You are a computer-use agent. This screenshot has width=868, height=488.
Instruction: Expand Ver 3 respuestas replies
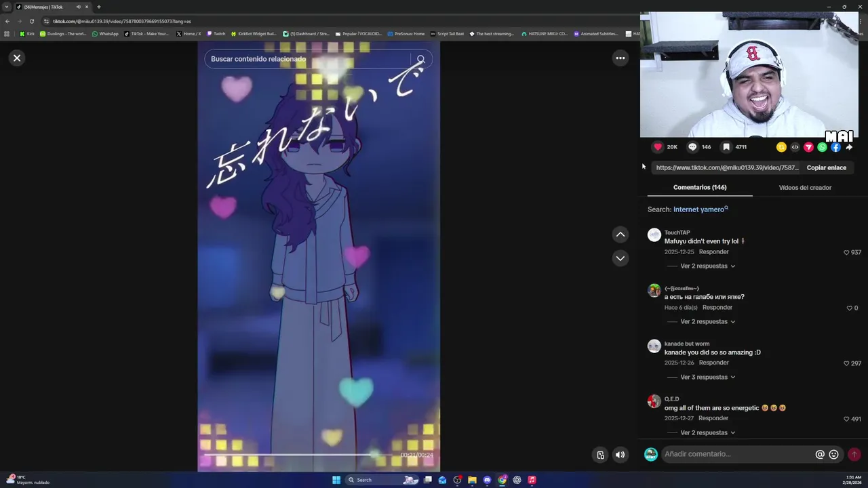tap(707, 378)
